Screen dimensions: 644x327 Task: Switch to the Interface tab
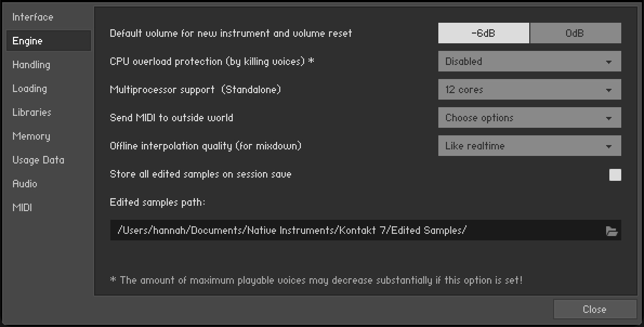[x=33, y=17]
